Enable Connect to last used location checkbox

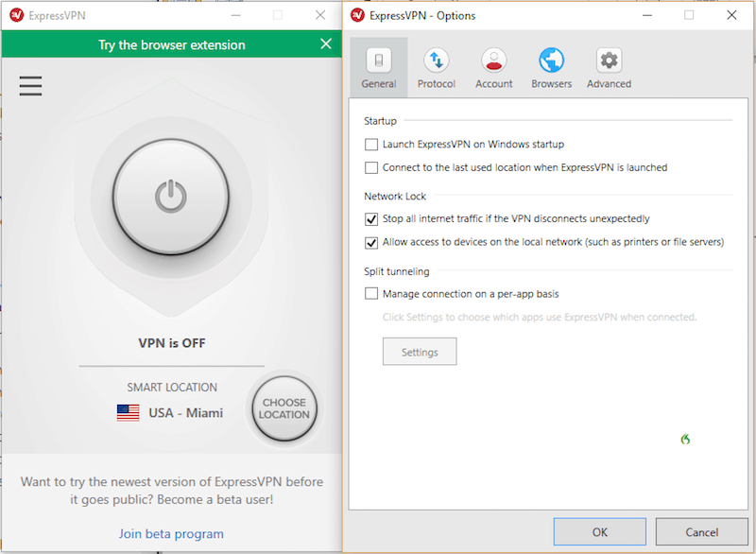pos(371,167)
